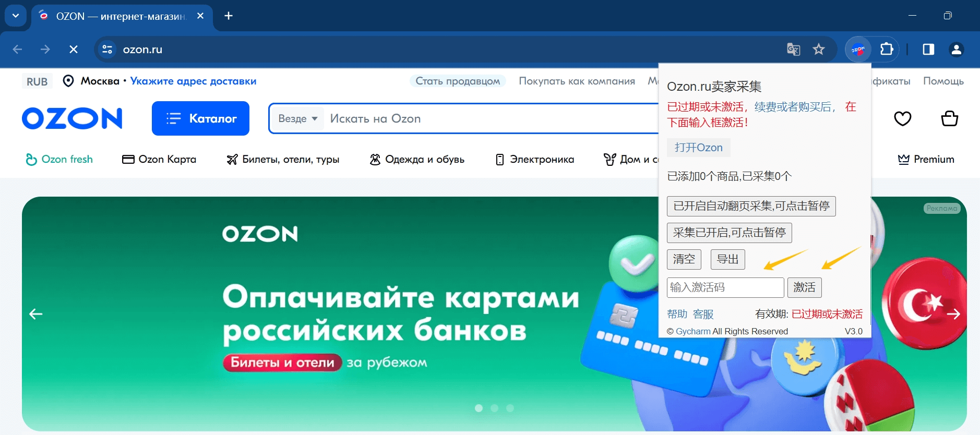Expand the Везде search scope dropdown

(298, 118)
